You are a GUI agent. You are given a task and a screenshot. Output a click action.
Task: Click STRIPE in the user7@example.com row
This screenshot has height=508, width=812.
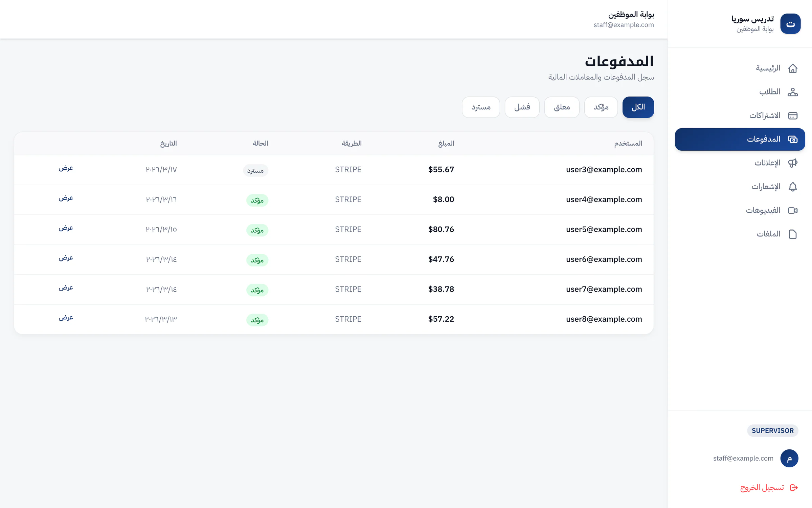coord(348,289)
